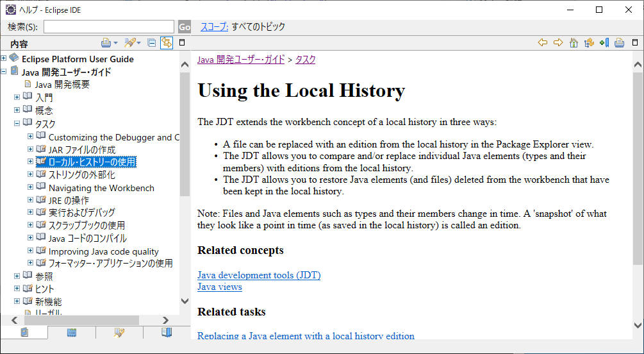
Task: Click Show in Table of Contents icon
Action: (588, 43)
